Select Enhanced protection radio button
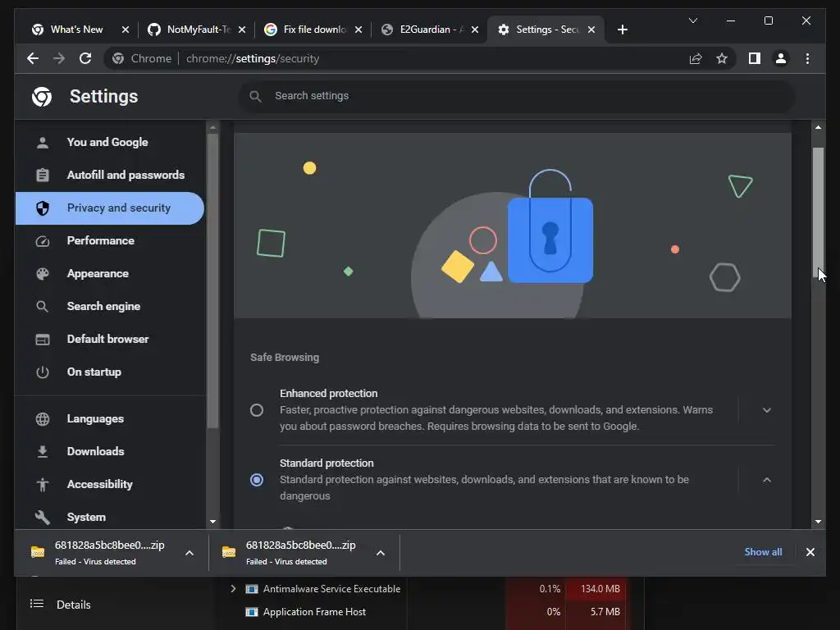Screen dimensions: 840x630 (257, 410)
